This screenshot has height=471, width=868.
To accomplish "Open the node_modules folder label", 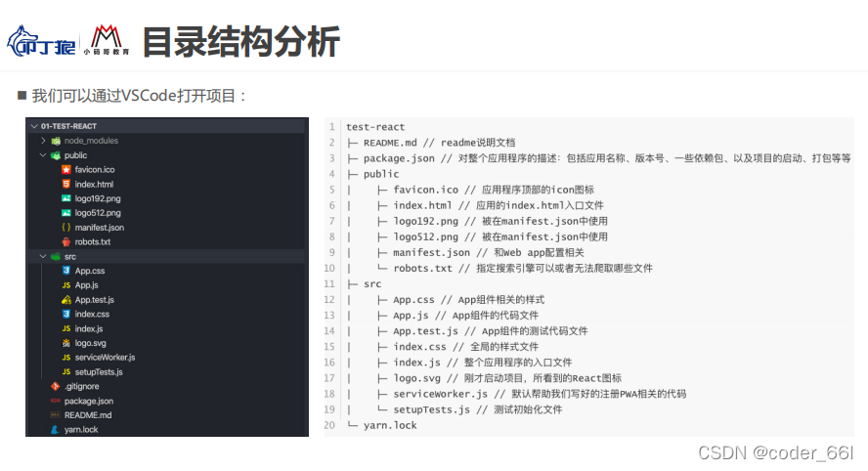I will pyautogui.click(x=91, y=141).
